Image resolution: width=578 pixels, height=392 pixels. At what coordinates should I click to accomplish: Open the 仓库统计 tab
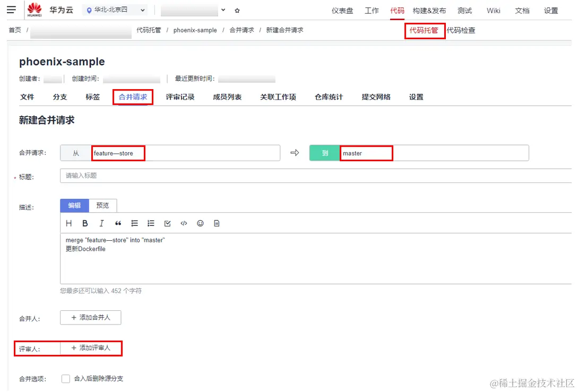click(x=329, y=97)
